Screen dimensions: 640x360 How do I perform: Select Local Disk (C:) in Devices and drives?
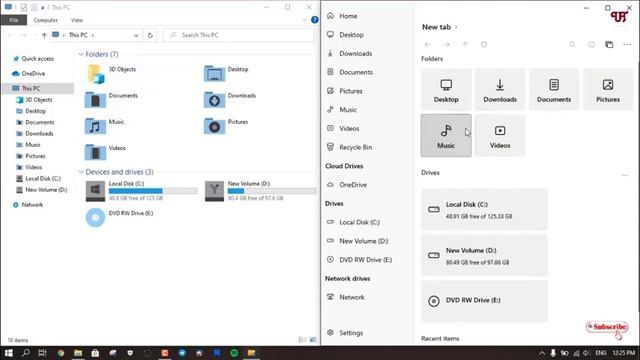[x=141, y=191]
